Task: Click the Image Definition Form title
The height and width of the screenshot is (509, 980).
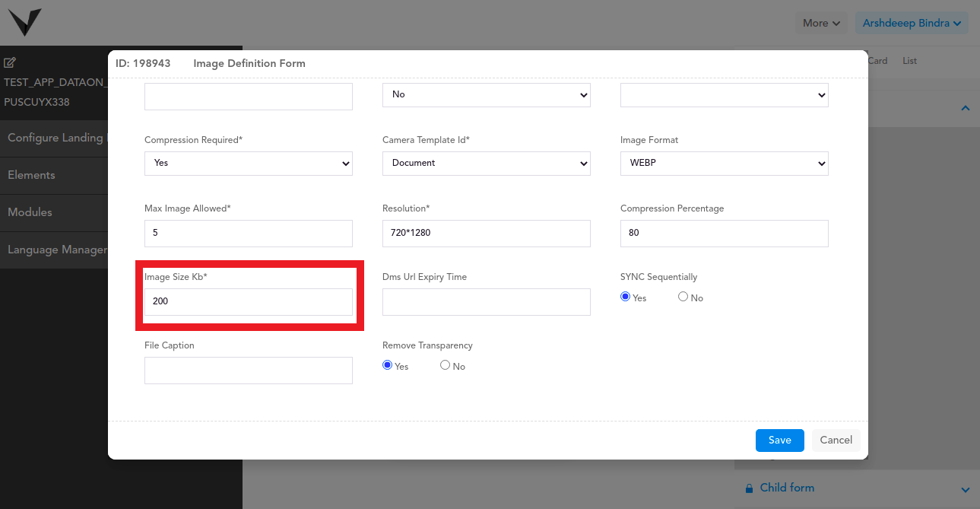Action: [x=249, y=63]
